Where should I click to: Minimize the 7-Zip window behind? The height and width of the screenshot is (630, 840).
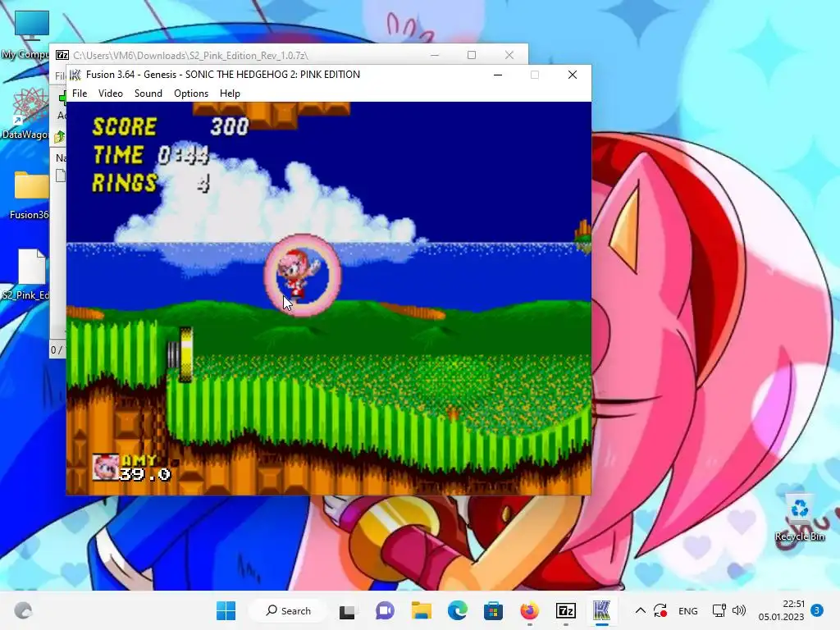pyautogui.click(x=435, y=55)
